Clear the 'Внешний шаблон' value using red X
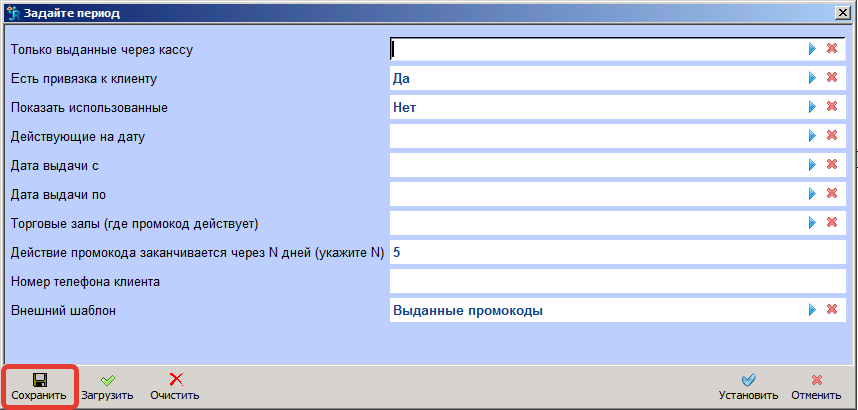 (x=831, y=311)
